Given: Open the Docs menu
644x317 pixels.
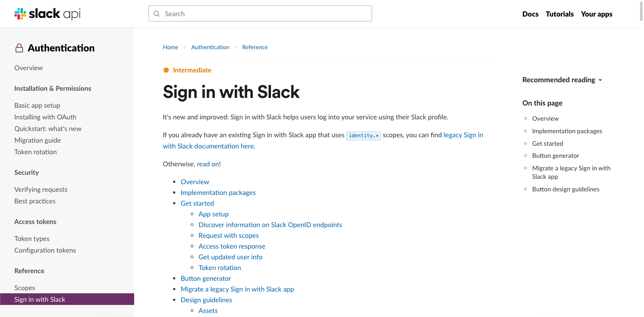Looking at the screenshot, I should coord(530,14).
